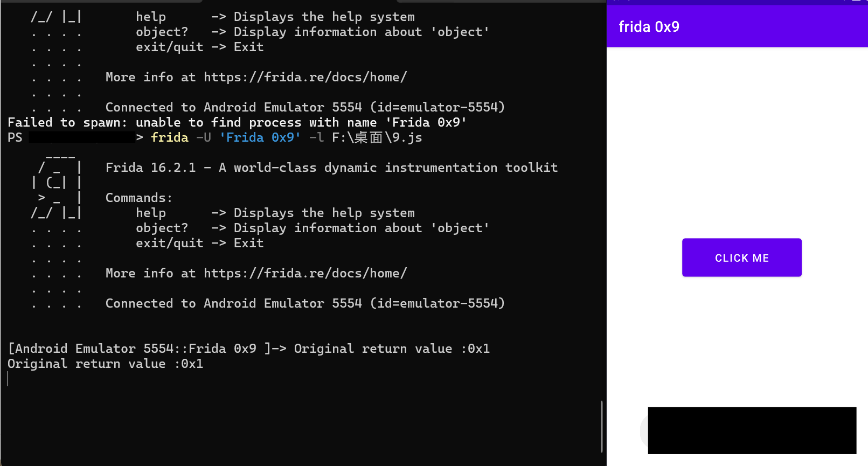
Task: Grab the terminal vertical scrollbar thumb
Action: [601, 426]
